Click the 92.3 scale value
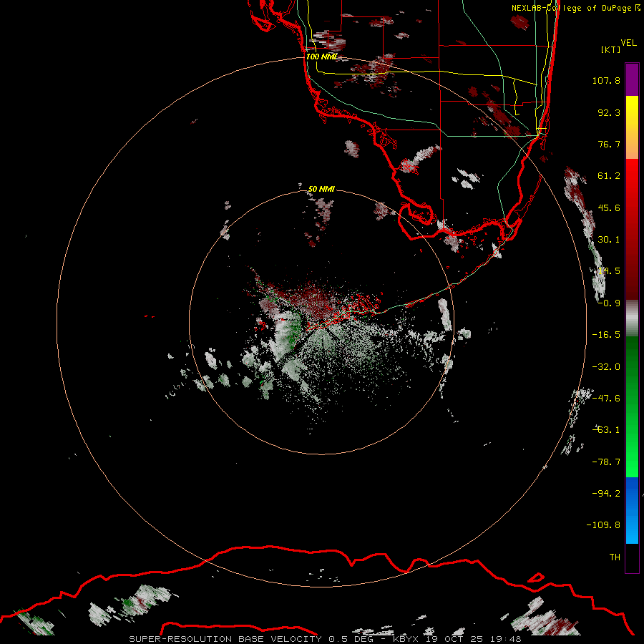Viewport: 644px width, 644px height. (x=609, y=112)
